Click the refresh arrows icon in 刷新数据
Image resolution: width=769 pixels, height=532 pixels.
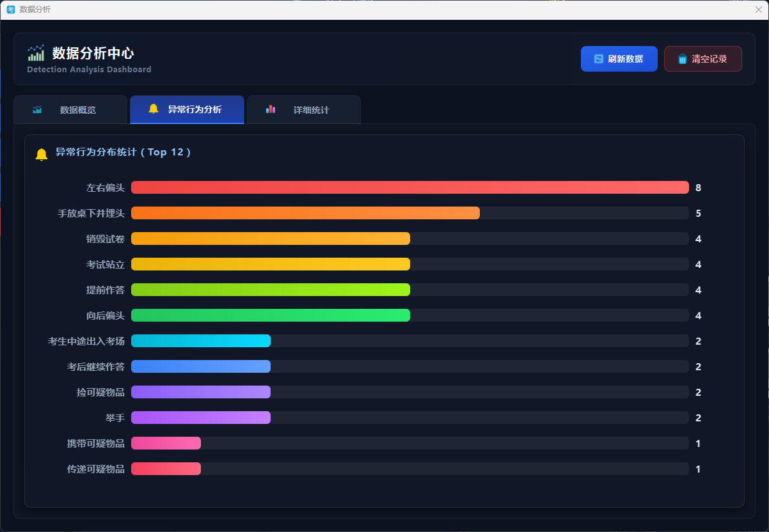point(599,59)
